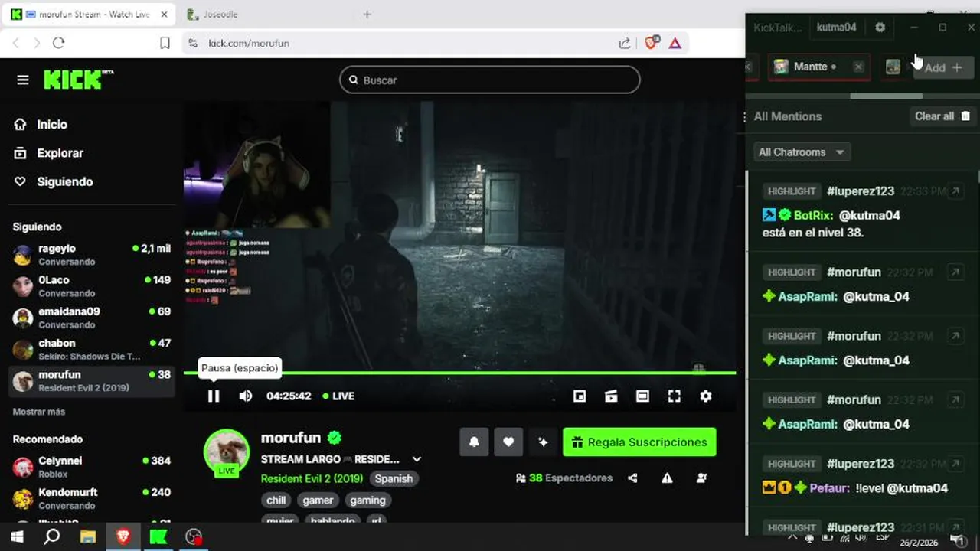
Task: Open KickTalk settings gear
Action: [880, 27]
